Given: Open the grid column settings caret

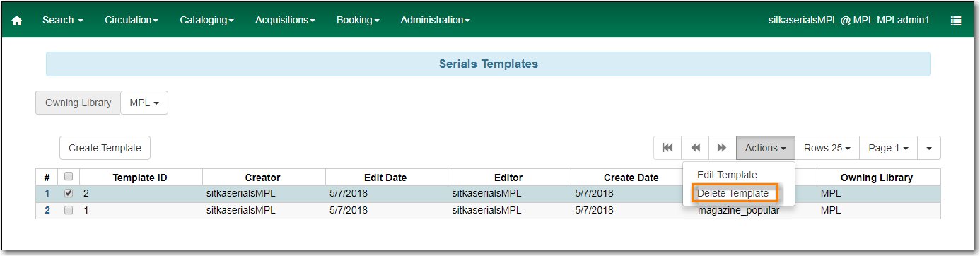Looking at the screenshot, I should click(929, 148).
